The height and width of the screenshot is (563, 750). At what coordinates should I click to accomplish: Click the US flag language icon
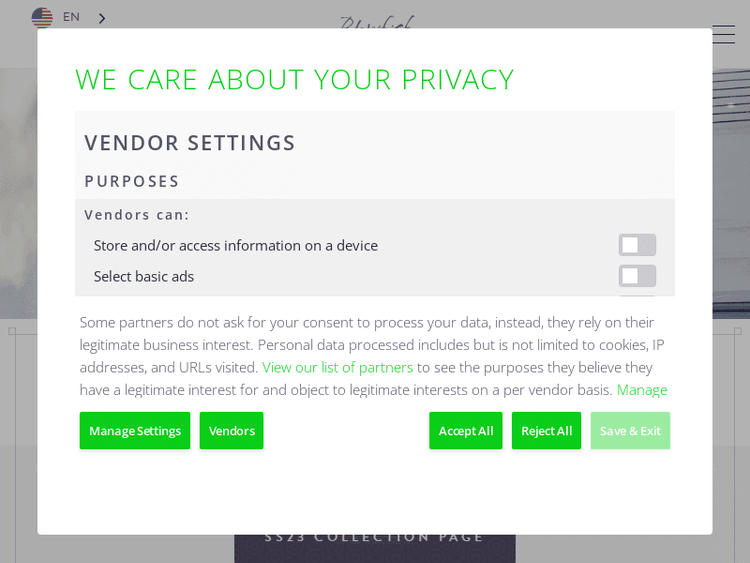point(42,17)
